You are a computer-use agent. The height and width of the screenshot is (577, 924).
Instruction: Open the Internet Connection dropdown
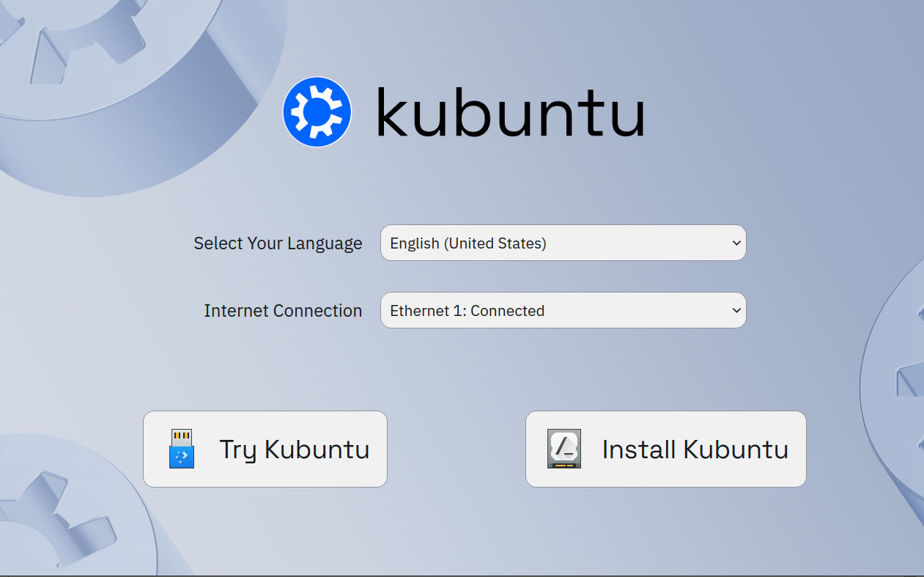[x=563, y=310]
